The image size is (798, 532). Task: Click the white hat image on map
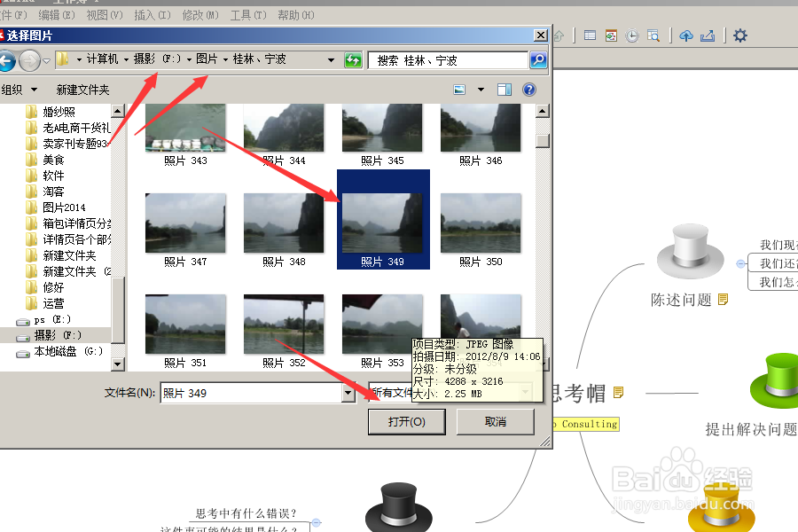click(x=691, y=253)
